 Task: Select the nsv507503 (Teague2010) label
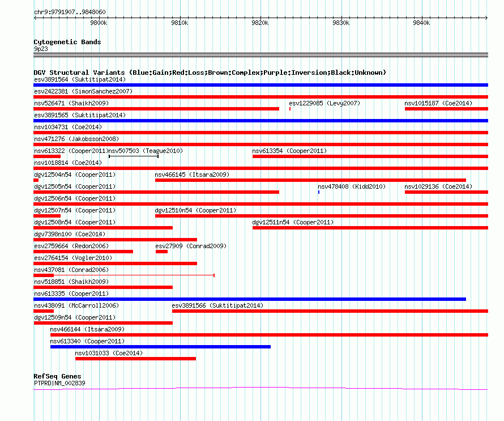point(146,151)
